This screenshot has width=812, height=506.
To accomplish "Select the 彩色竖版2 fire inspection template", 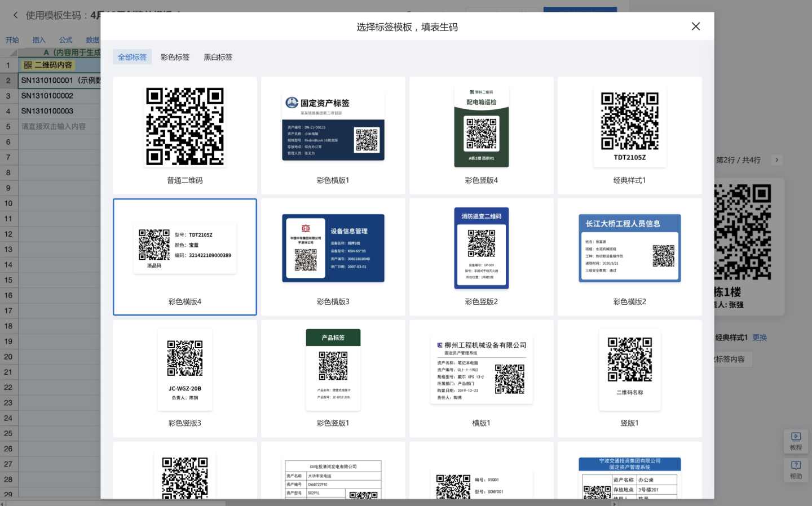I will pos(482,257).
